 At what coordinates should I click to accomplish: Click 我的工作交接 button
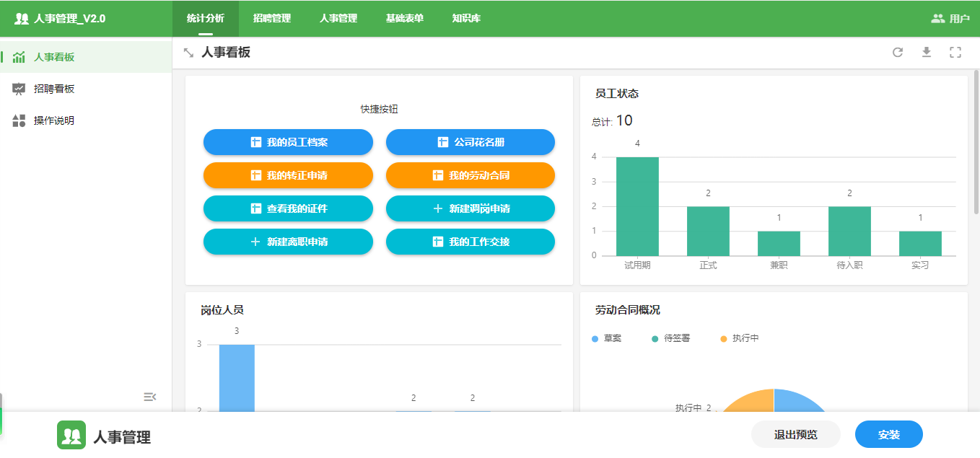pyautogui.click(x=471, y=242)
